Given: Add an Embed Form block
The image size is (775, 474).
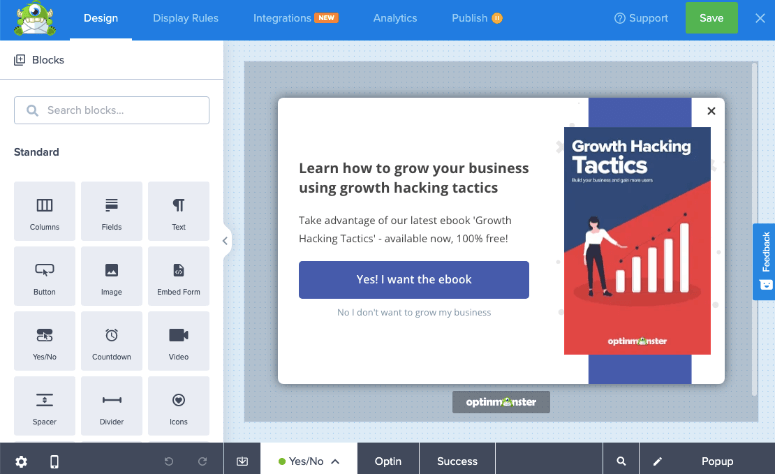Looking at the screenshot, I should pyautogui.click(x=178, y=276).
